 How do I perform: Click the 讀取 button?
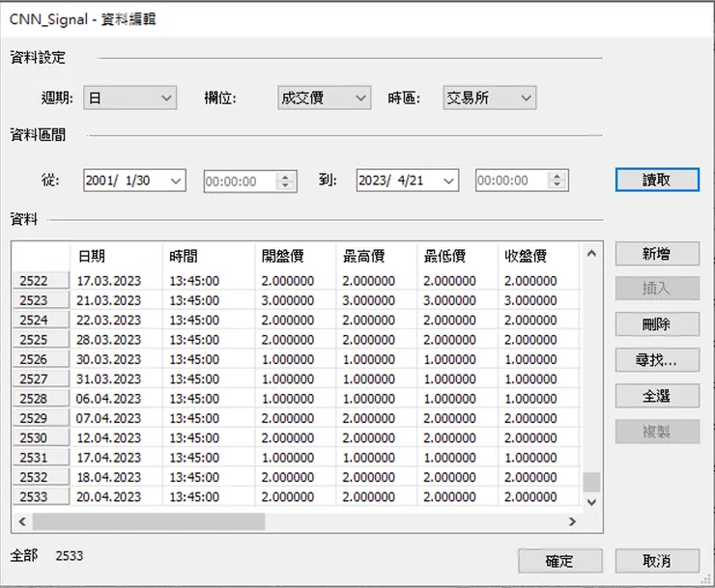point(657,180)
